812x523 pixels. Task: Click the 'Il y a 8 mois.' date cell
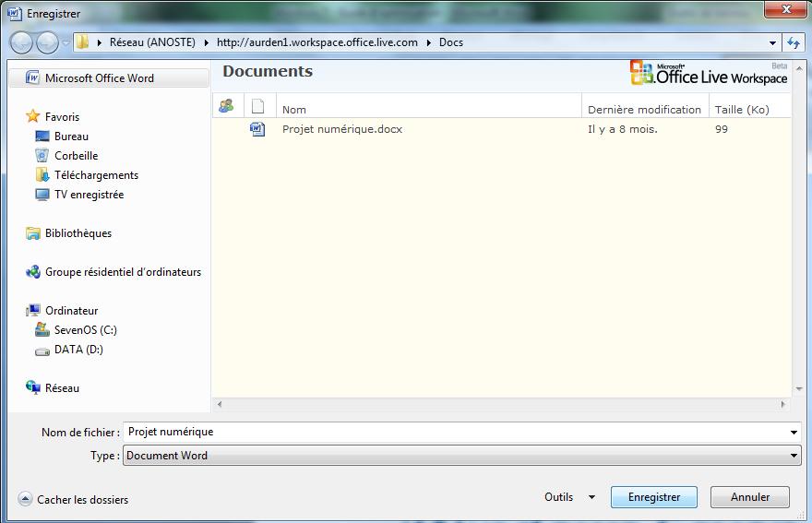point(623,129)
